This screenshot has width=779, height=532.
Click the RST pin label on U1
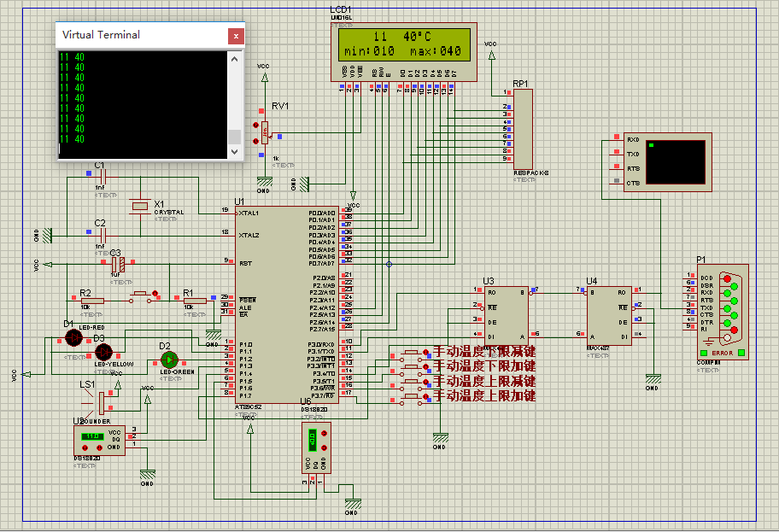[x=245, y=264]
